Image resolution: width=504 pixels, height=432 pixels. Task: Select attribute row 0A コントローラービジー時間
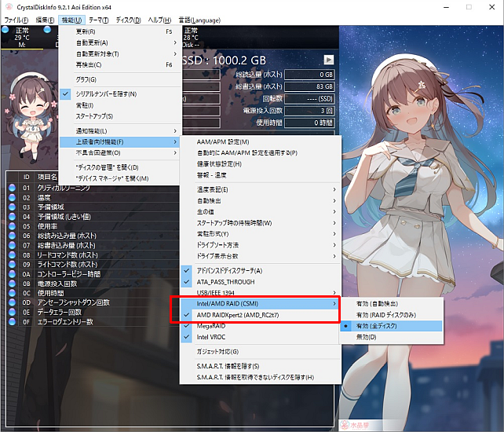tap(93, 274)
